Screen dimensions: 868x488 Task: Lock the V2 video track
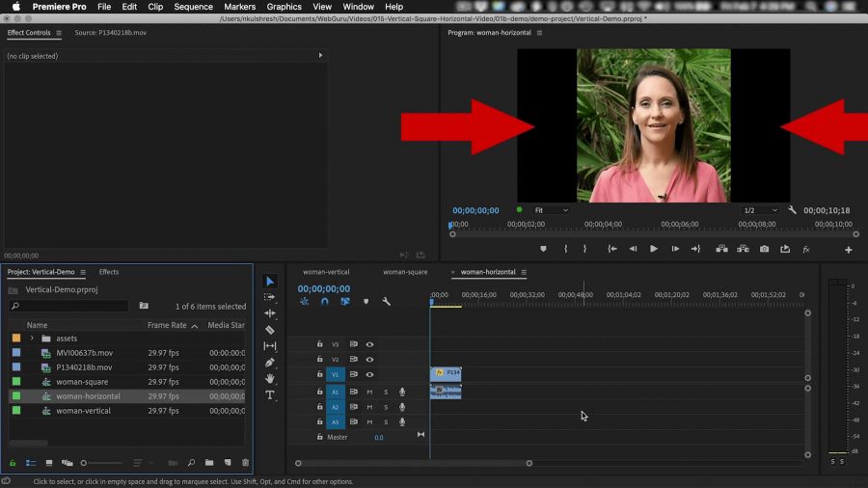coord(319,359)
